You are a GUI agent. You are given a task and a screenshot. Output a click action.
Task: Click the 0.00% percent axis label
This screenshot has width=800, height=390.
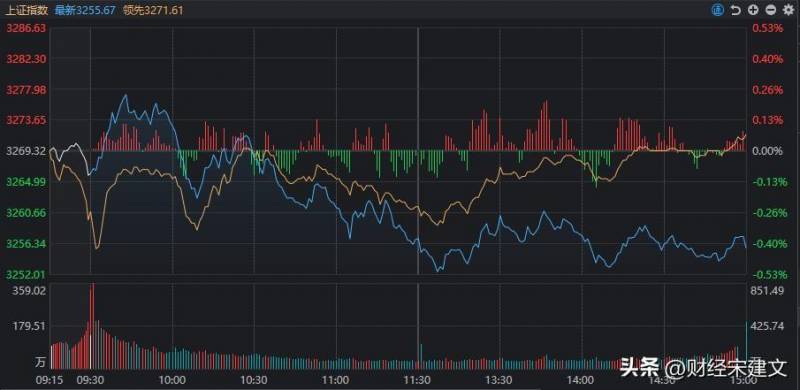768,151
